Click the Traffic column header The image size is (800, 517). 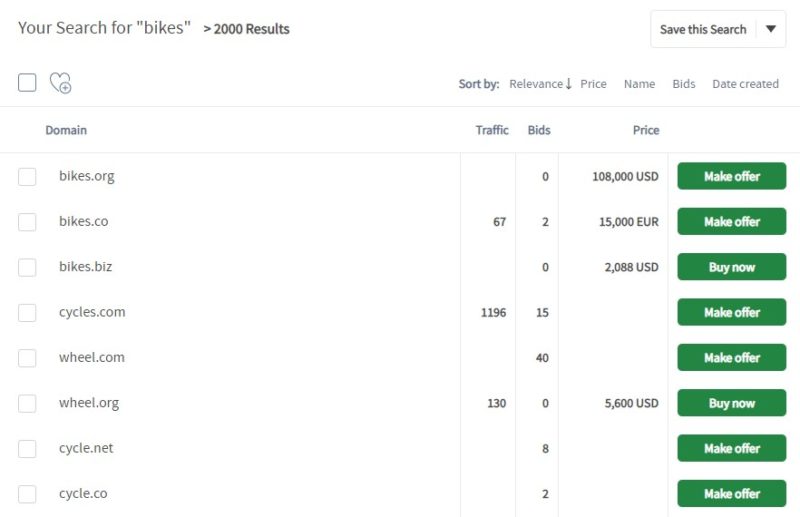[492, 130]
